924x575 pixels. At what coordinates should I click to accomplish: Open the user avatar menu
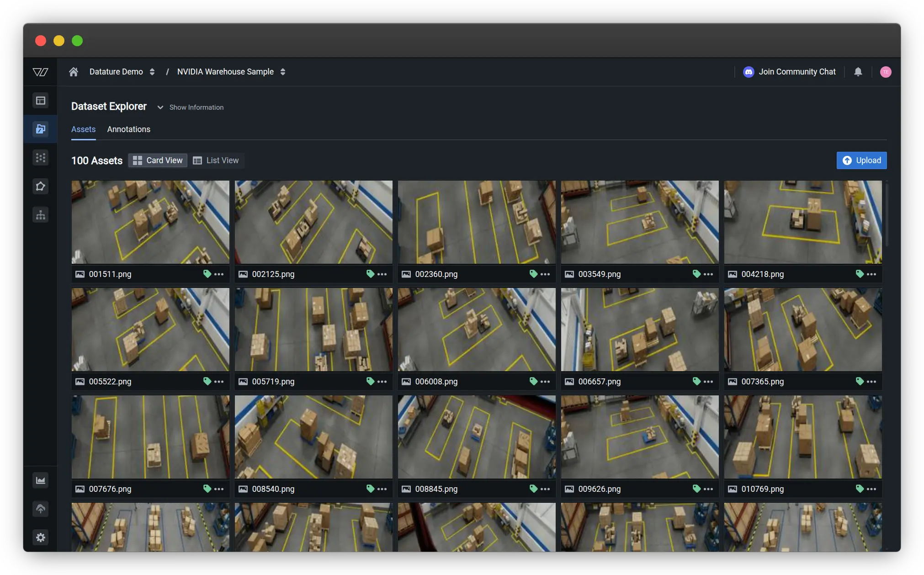[x=885, y=72]
